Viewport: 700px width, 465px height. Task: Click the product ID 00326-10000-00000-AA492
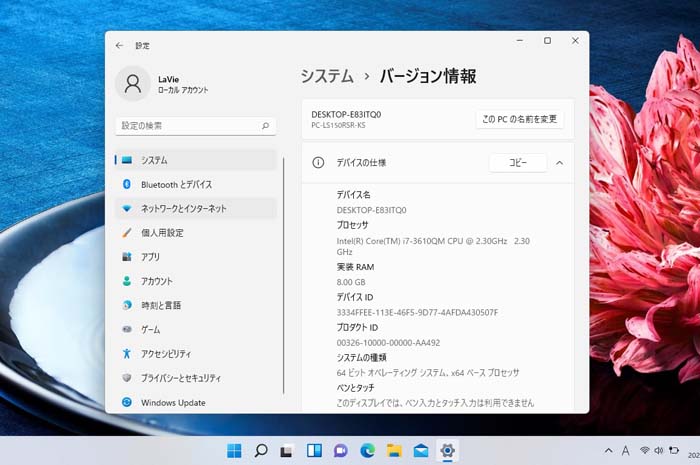tap(388, 343)
